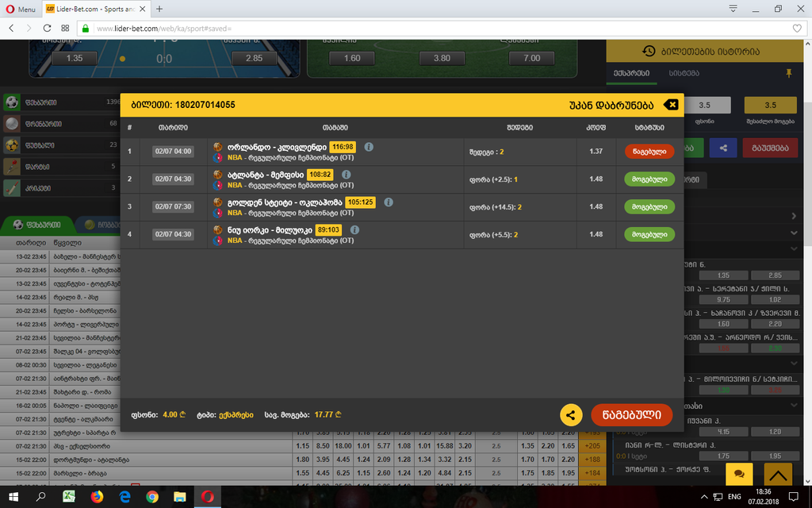Open the Windows Start menu

[13, 497]
